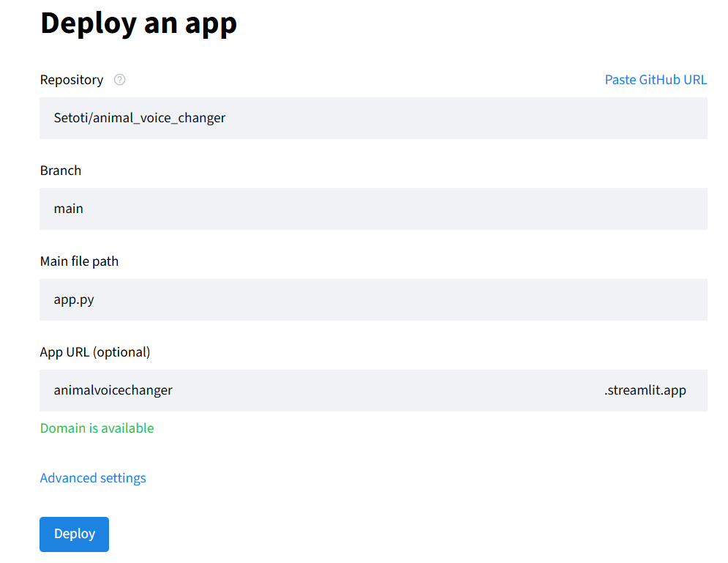Click the Repository field label

pyautogui.click(x=72, y=80)
